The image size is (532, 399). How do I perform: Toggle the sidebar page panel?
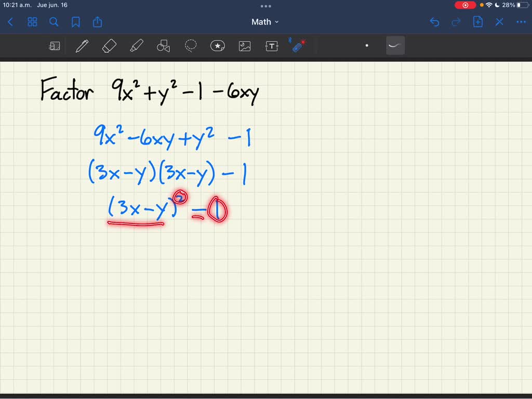pyautogui.click(x=55, y=46)
